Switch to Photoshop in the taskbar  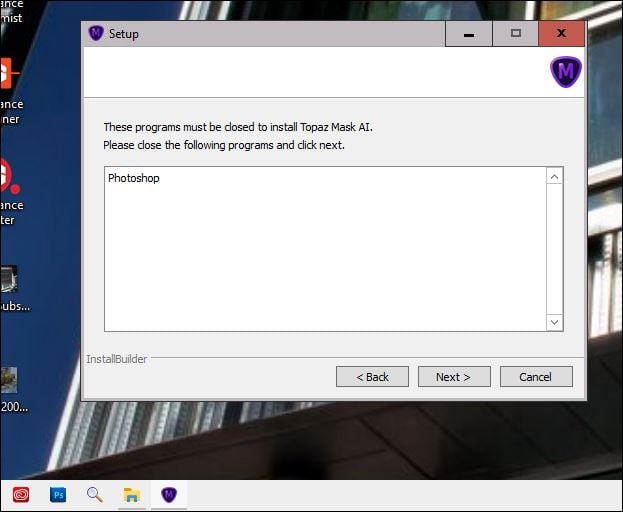58,495
